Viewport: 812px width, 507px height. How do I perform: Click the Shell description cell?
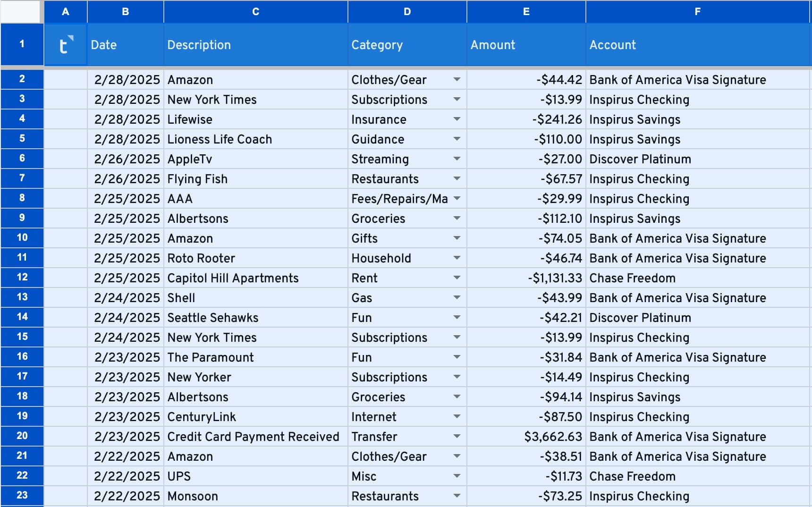[256, 298]
